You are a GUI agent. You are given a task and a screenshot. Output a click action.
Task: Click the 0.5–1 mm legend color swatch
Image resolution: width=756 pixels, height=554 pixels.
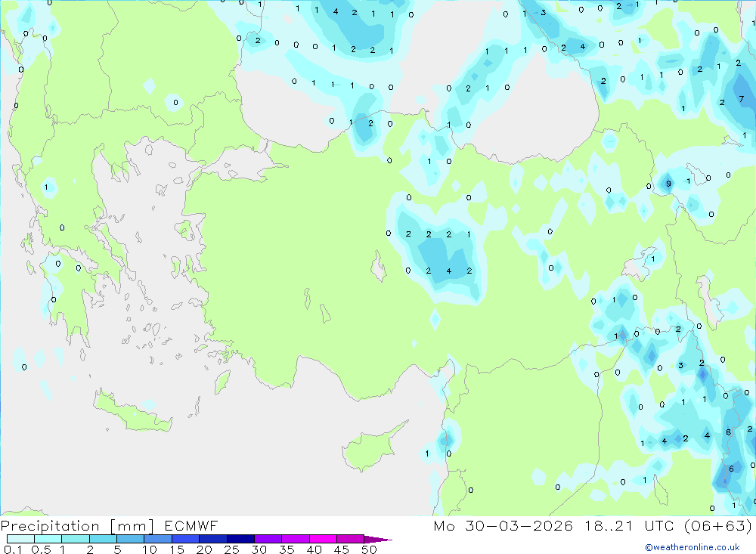coord(48,539)
